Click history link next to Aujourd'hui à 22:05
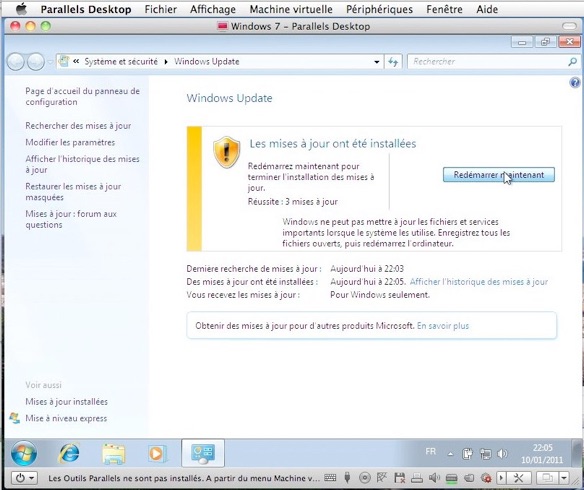Screen dimensions: 584x490 point(479,282)
